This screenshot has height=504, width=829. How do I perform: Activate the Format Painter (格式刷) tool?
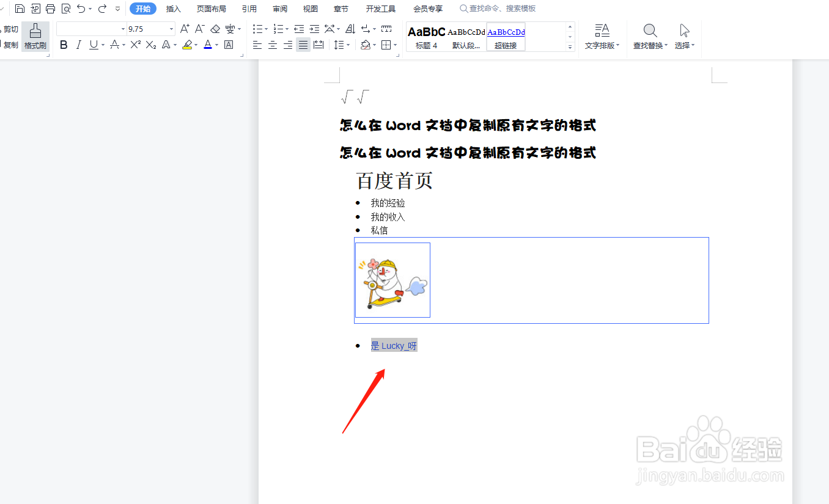(35, 37)
